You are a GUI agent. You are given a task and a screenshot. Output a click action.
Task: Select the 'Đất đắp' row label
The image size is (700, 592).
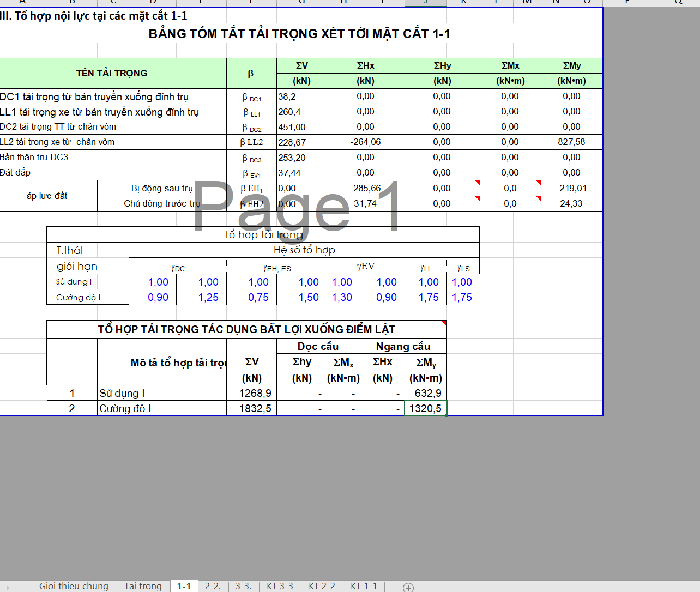click(113, 172)
